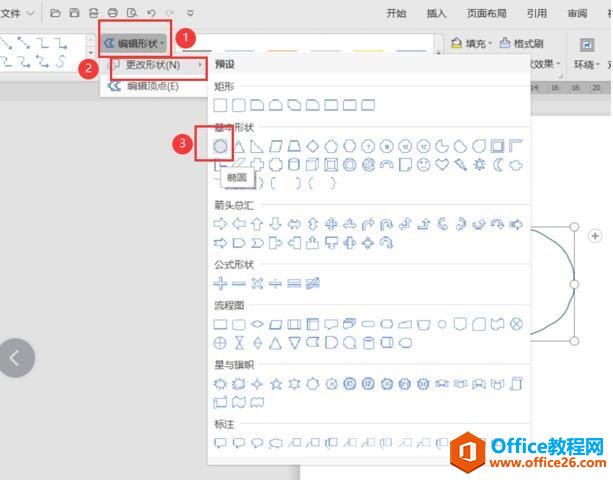613x480 pixels.
Task: Select the left-right double arrow shape
Action: (x=294, y=224)
